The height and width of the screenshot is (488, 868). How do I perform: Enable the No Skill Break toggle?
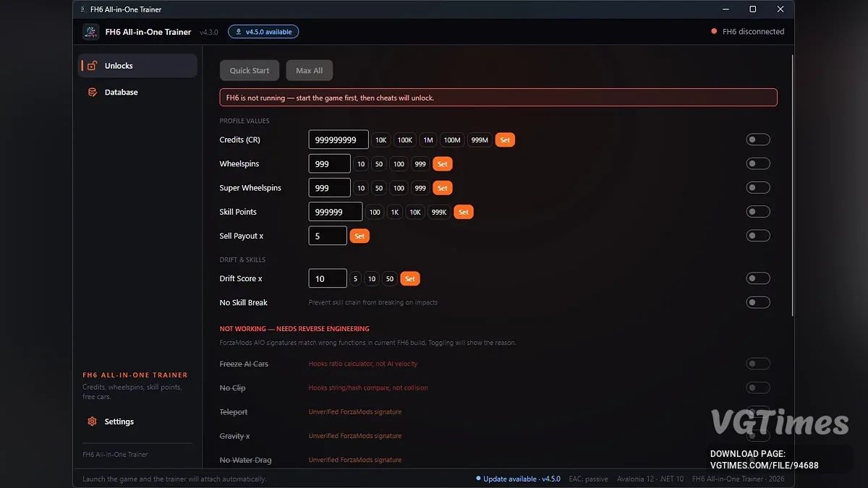tap(758, 302)
